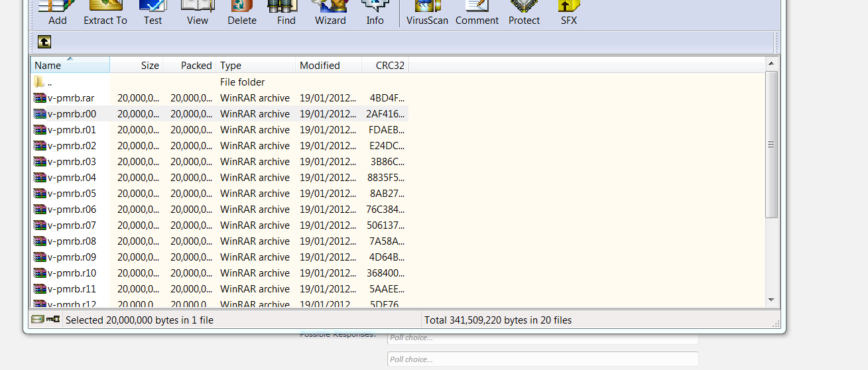Click scrollbar up arrow in file list
The height and width of the screenshot is (370, 868).
point(771,63)
